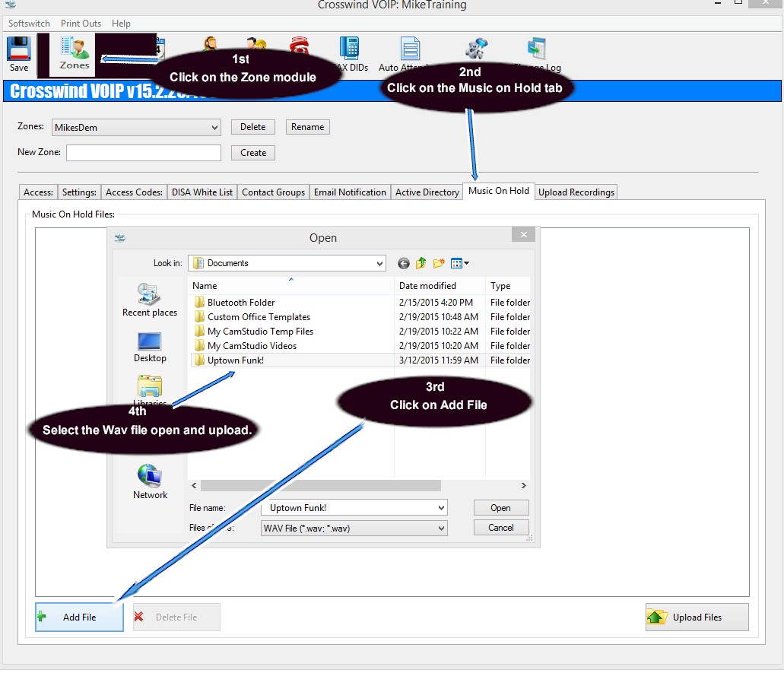784x673 pixels.
Task: Select Network in the places sidebar
Action: pyautogui.click(x=150, y=482)
